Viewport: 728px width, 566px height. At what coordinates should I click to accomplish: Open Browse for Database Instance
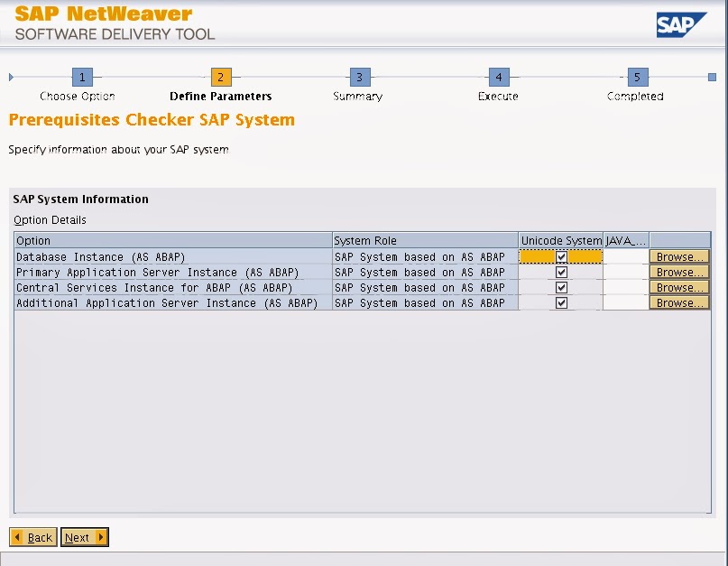pyautogui.click(x=679, y=256)
